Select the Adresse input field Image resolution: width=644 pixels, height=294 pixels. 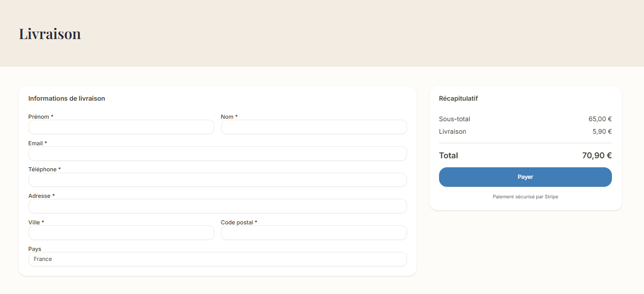(218, 206)
